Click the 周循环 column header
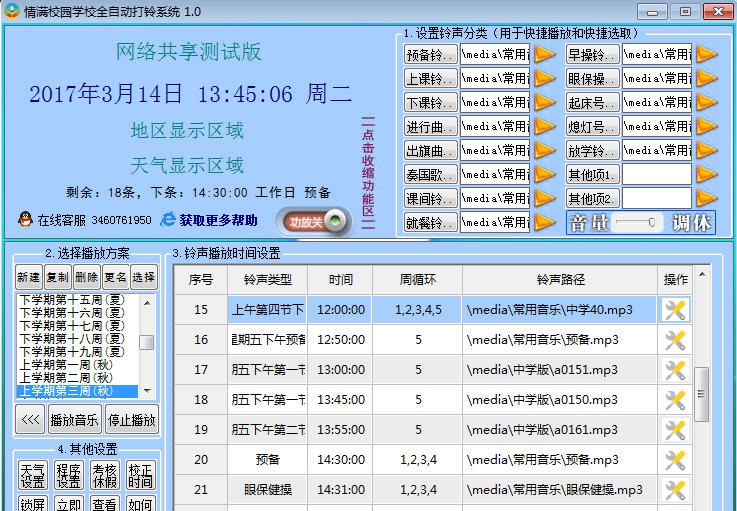737x511 pixels. [x=418, y=280]
